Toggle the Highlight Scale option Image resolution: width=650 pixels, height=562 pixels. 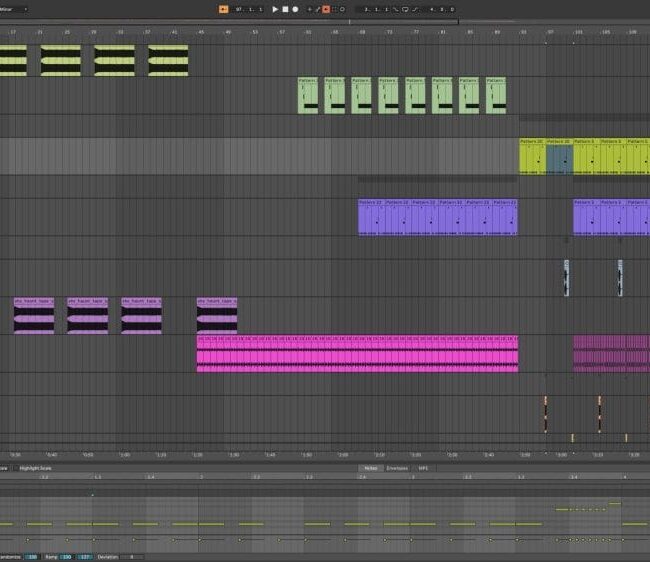pyautogui.click(x=36, y=468)
